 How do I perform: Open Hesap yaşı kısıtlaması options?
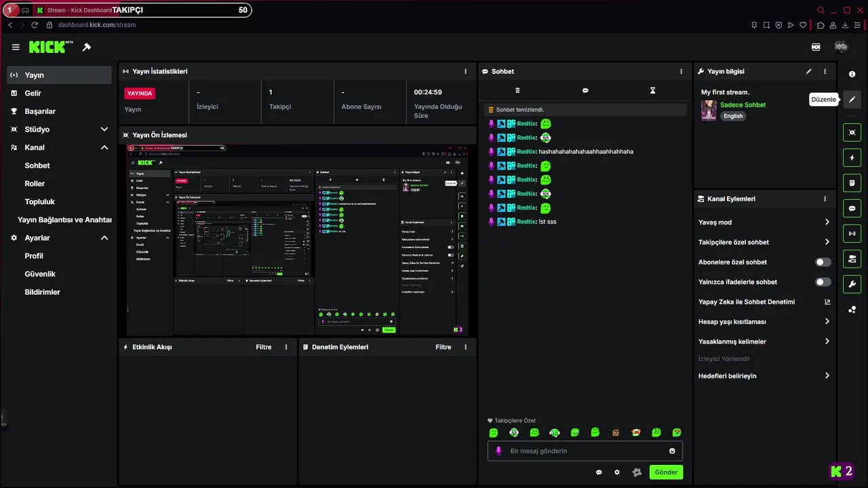(x=764, y=322)
